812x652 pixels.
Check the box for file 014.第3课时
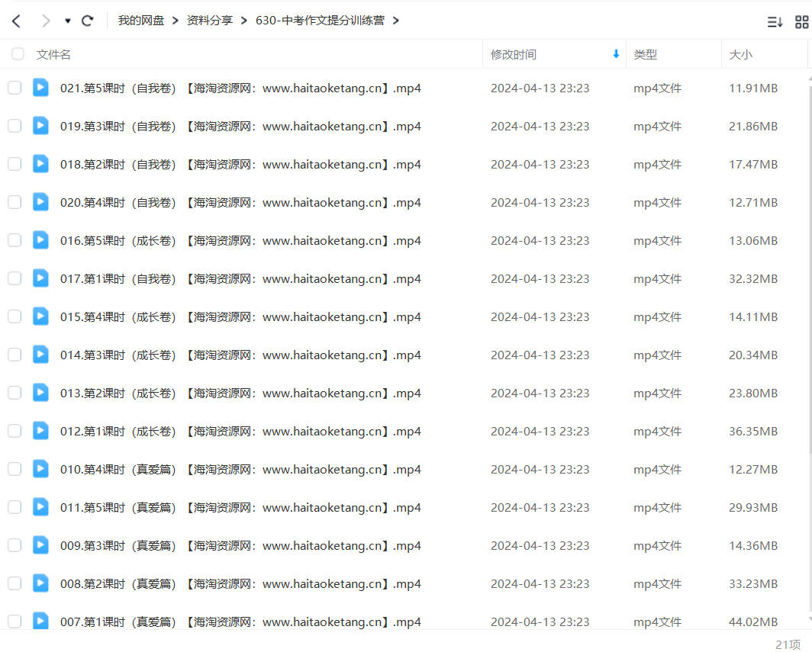[14, 355]
